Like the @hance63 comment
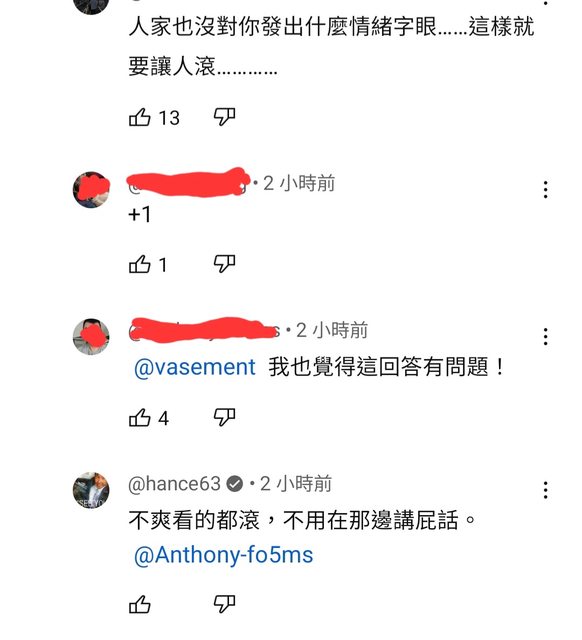Screen dimensions: 582x640 click(x=140, y=604)
